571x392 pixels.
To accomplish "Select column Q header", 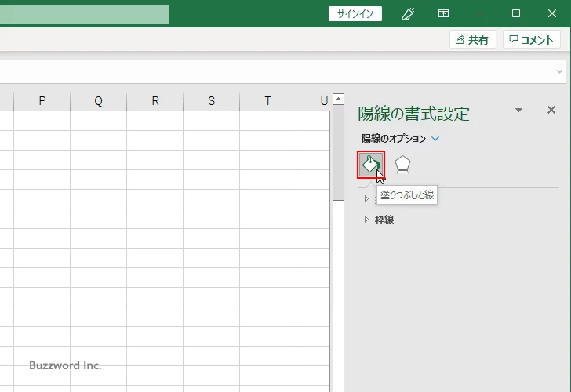I will [x=98, y=101].
